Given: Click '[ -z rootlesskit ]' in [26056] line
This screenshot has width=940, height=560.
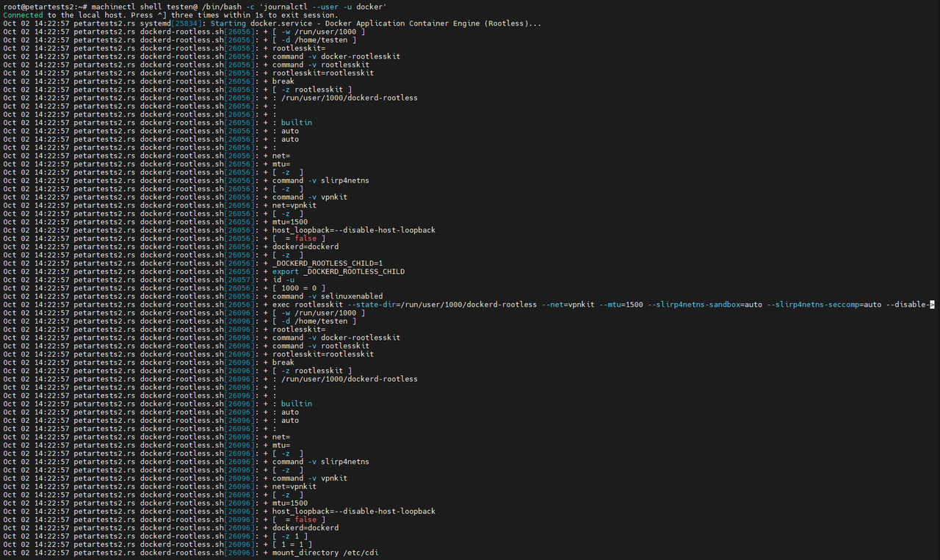Looking at the screenshot, I should tap(312, 90).
